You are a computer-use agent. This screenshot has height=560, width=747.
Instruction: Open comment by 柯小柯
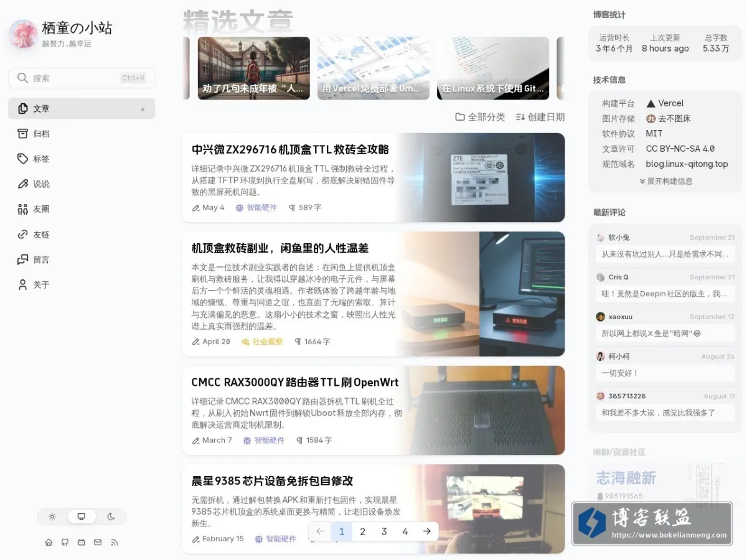click(665, 366)
